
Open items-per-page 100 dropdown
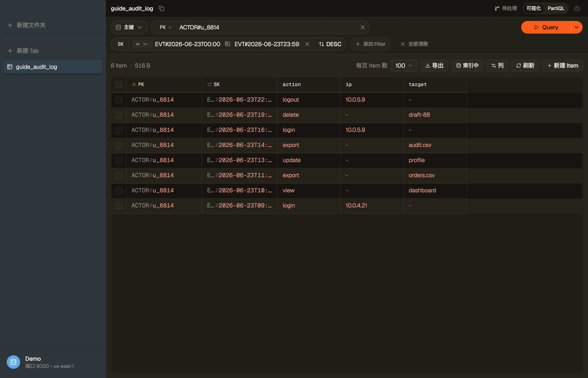[404, 66]
